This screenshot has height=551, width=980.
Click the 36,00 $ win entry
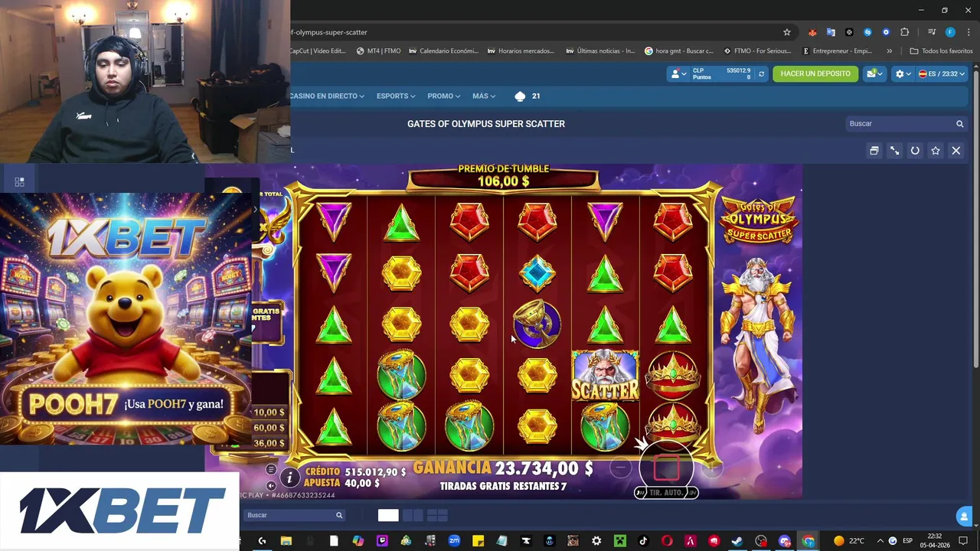(x=269, y=443)
